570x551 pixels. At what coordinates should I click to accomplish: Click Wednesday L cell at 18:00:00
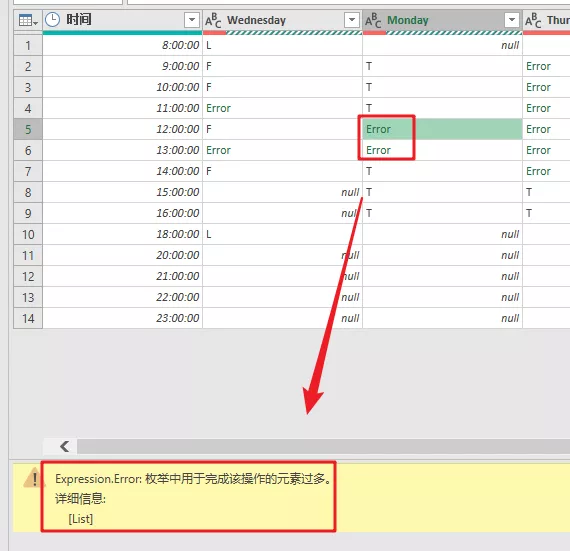282,234
